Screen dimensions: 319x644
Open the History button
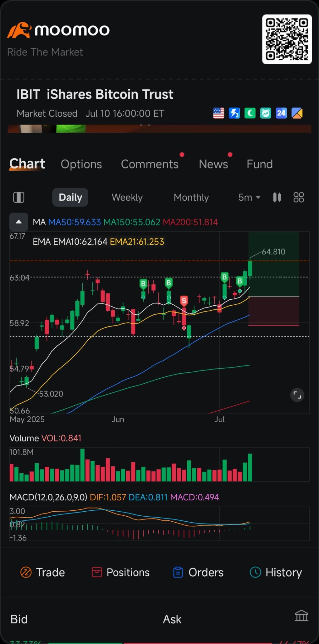coord(276,572)
